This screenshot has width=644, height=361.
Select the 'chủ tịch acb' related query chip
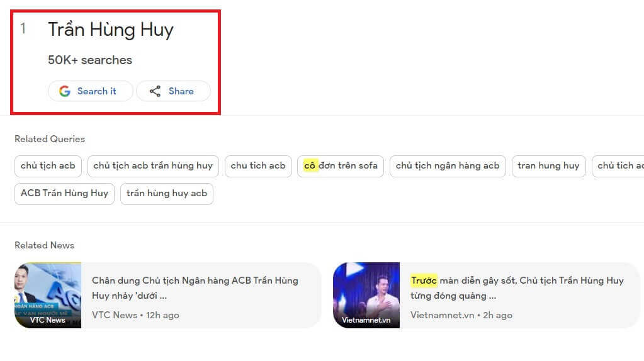coord(48,166)
